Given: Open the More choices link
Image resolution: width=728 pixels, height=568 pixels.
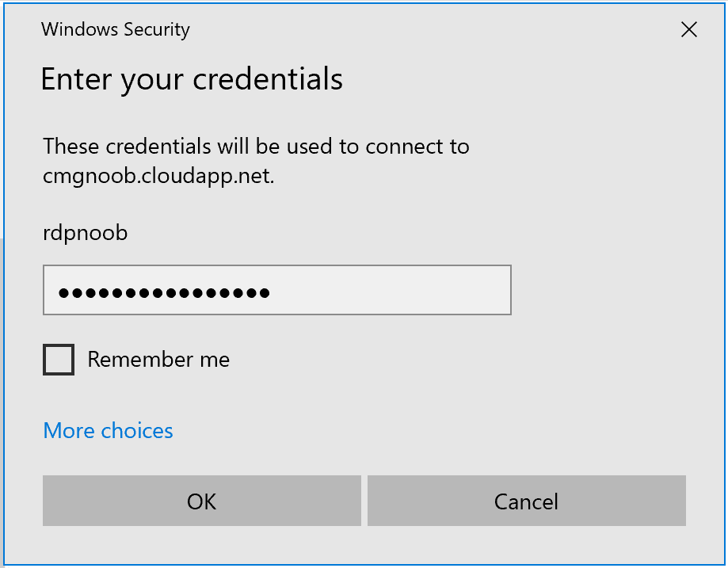Looking at the screenshot, I should 108,430.
